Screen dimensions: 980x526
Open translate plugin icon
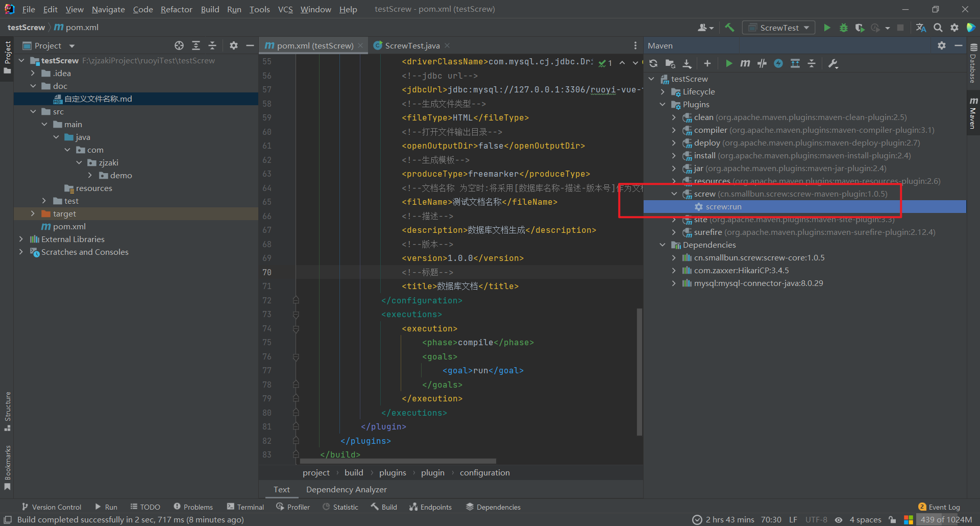pos(921,28)
